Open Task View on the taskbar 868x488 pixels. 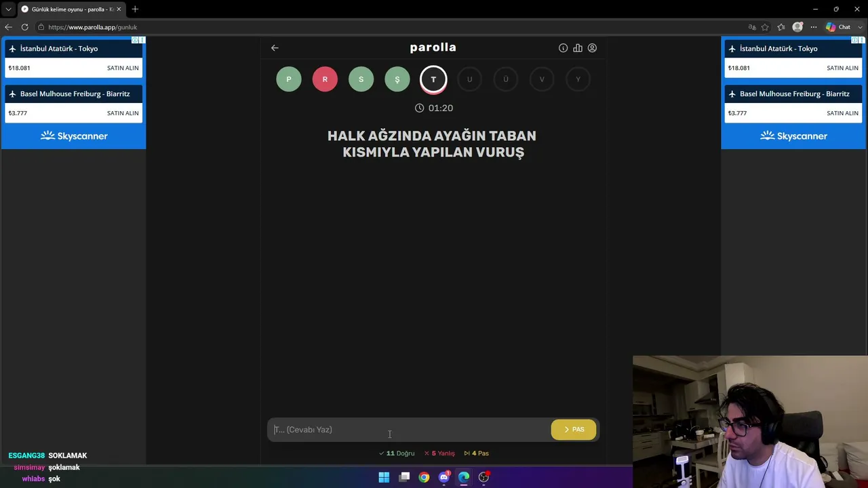click(405, 477)
